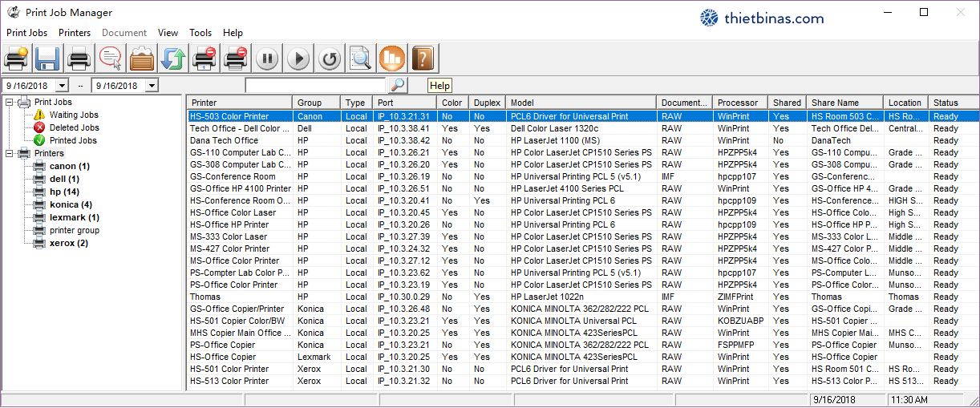Click the save floppy disk icon
The image size is (980, 408).
[x=47, y=59]
